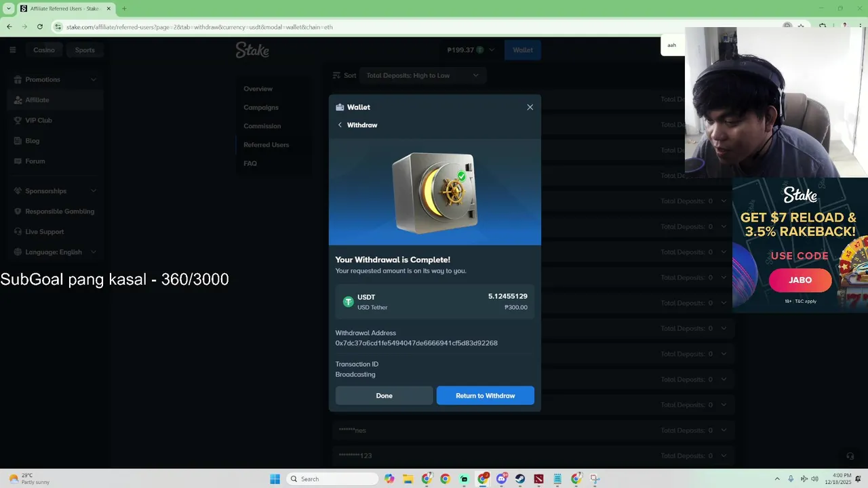Open the live support headset bubble
Screen dimensions: 868x488
850,456
